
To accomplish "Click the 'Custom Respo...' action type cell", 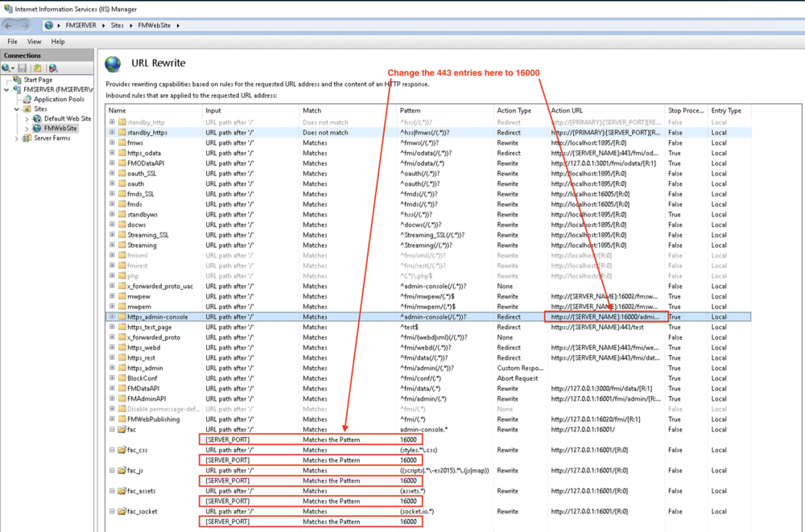I will click(x=520, y=368).
